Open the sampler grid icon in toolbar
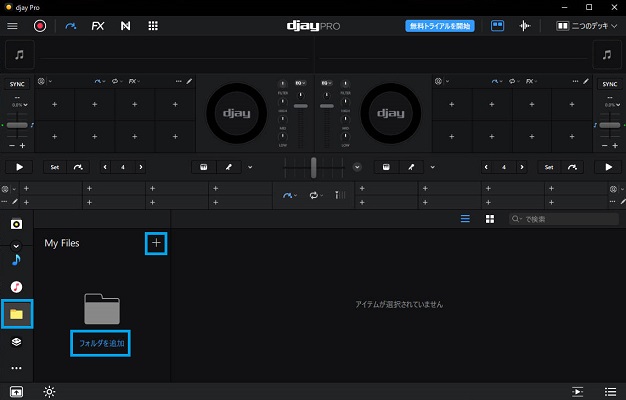 (153, 26)
